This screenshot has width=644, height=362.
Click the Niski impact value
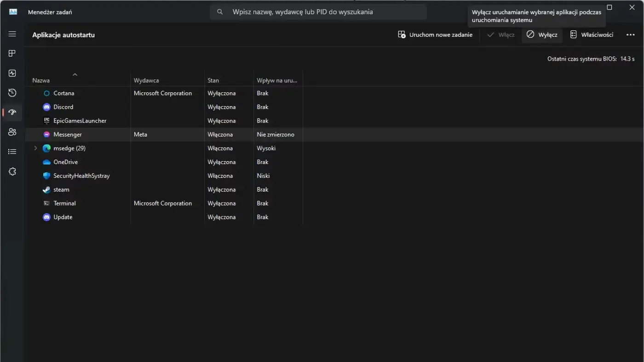(x=263, y=176)
